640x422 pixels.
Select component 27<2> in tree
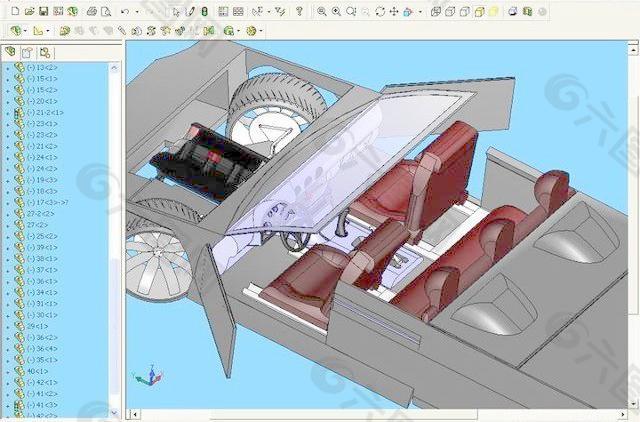click(37, 225)
